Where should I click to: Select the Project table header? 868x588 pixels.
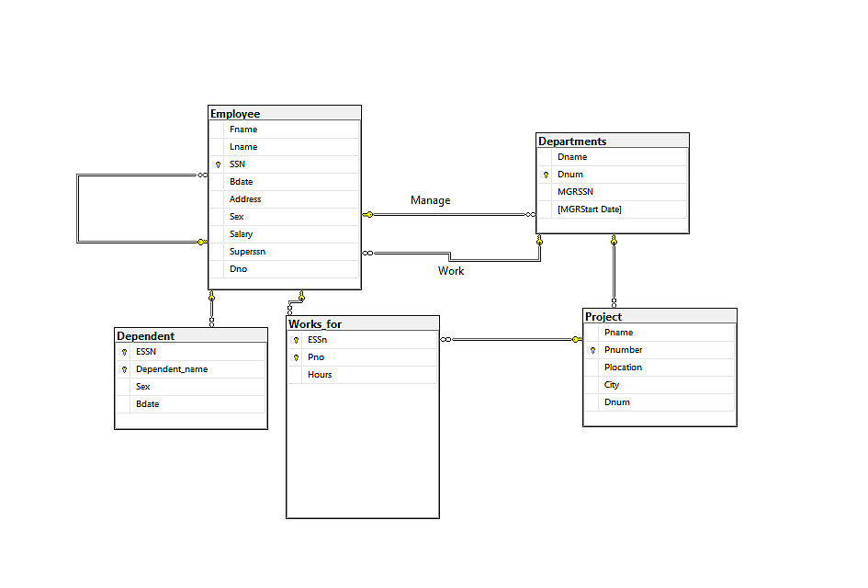pos(659,317)
